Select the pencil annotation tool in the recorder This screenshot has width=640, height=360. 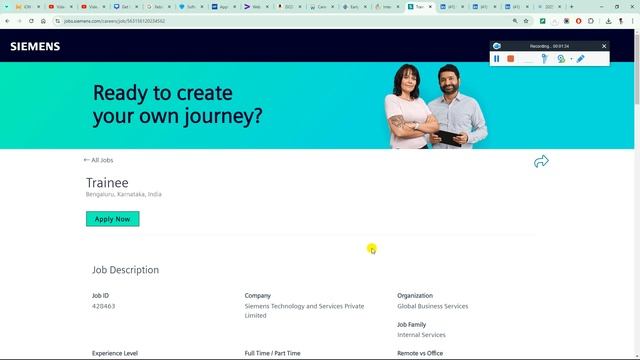[x=580, y=59]
